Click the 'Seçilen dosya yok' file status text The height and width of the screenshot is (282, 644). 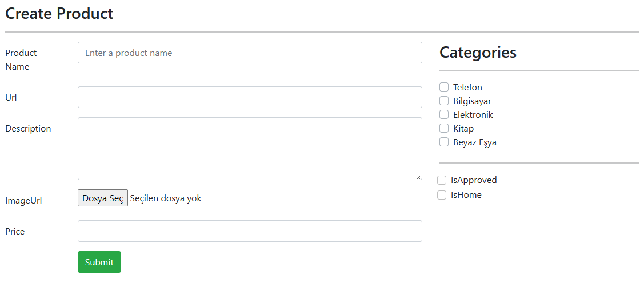tap(166, 198)
